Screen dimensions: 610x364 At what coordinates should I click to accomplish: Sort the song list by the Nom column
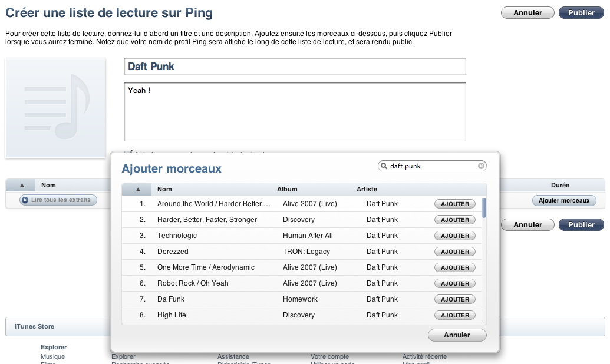point(164,190)
